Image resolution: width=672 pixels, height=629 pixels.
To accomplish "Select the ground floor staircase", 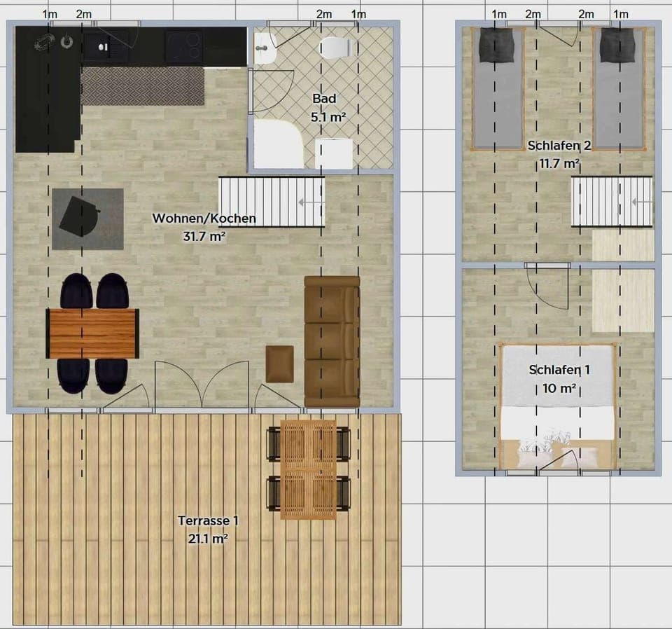I will [272, 202].
